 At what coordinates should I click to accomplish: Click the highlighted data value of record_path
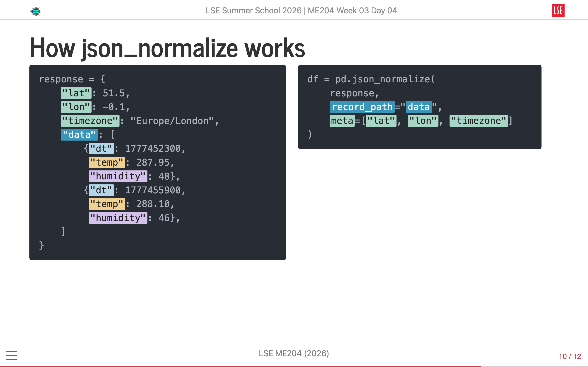pyautogui.click(x=419, y=107)
